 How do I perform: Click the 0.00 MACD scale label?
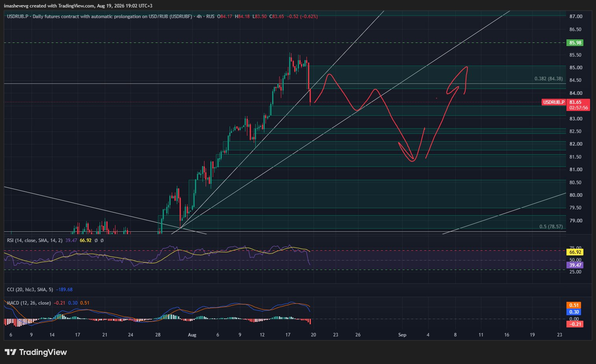(x=574, y=319)
